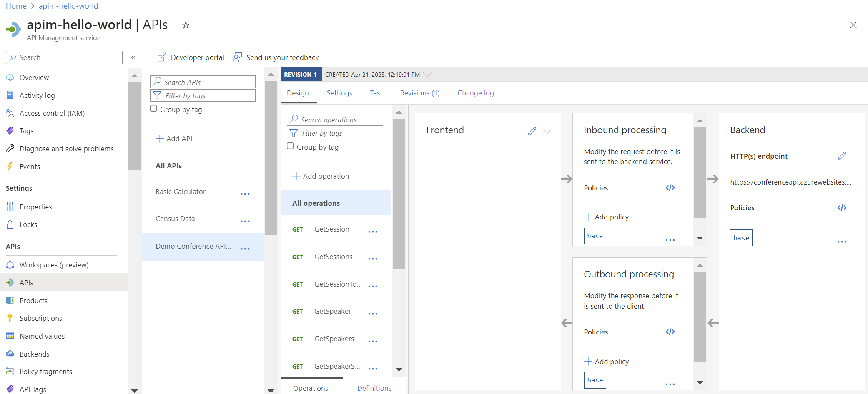Open Properties under Settings
868x394 pixels.
coord(35,207)
